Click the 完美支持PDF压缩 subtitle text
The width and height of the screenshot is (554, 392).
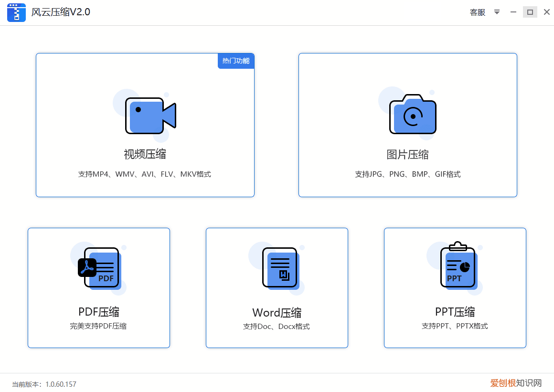point(98,326)
